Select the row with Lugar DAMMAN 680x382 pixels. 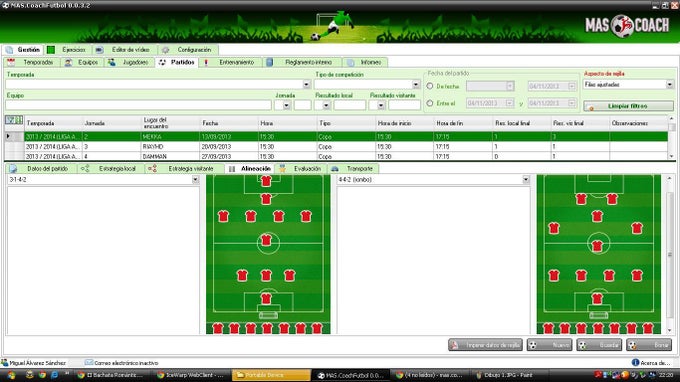[336, 156]
